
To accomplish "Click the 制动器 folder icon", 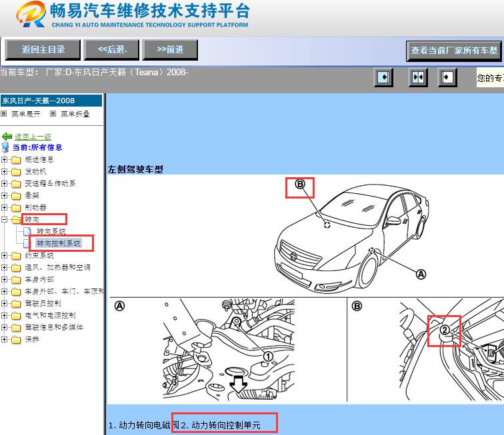I will click(x=16, y=208).
